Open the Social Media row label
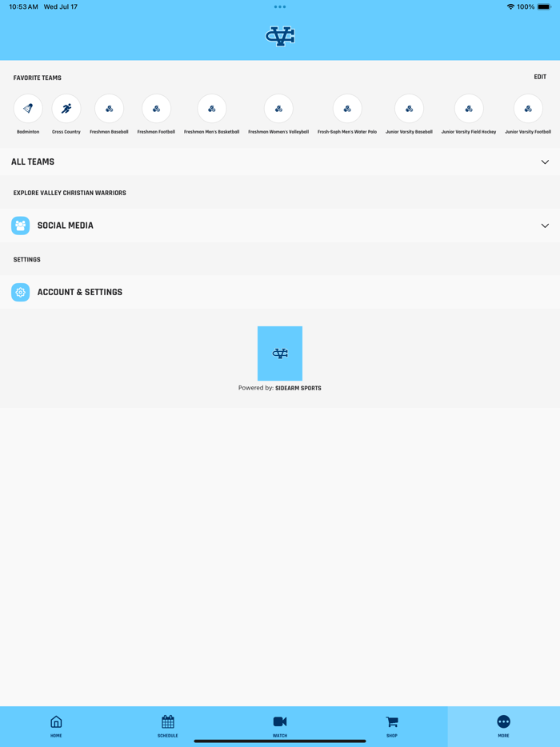 pyautogui.click(x=66, y=226)
